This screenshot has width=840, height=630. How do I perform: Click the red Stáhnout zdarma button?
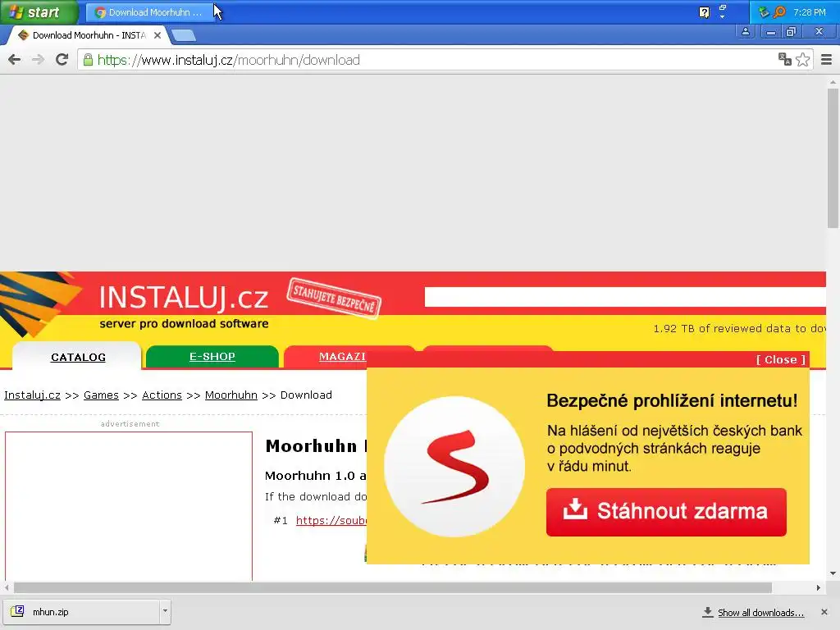click(x=666, y=512)
